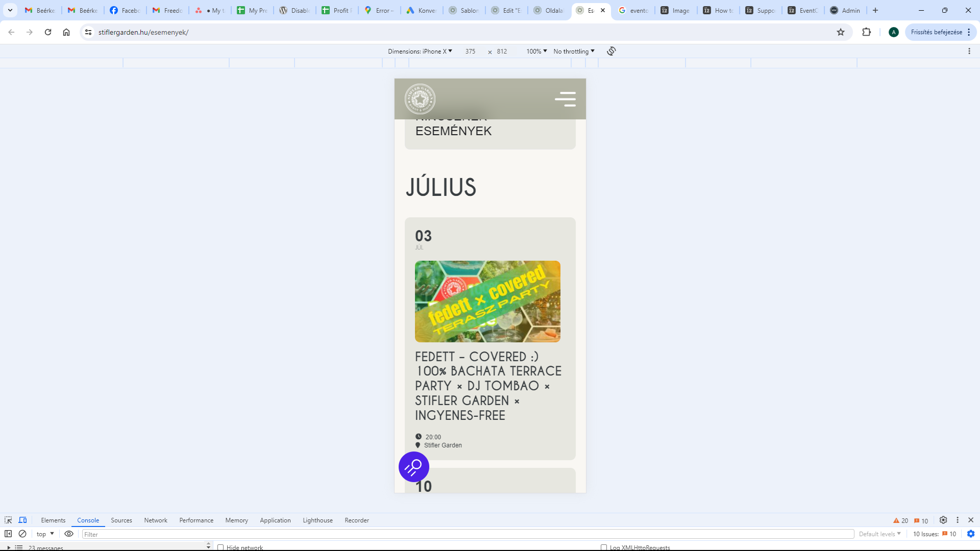The width and height of the screenshot is (980, 551).
Task: Click the purple floating search button
Action: tap(414, 467)
